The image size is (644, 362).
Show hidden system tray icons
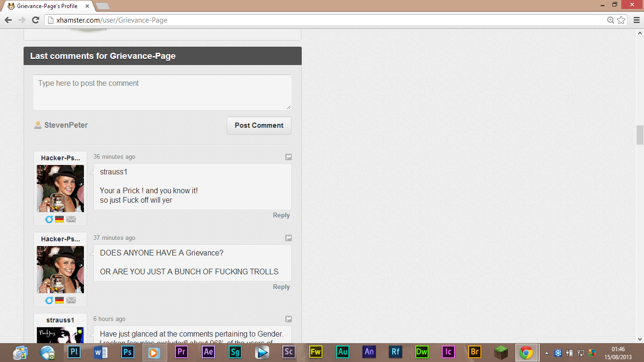tap(547, 353)
